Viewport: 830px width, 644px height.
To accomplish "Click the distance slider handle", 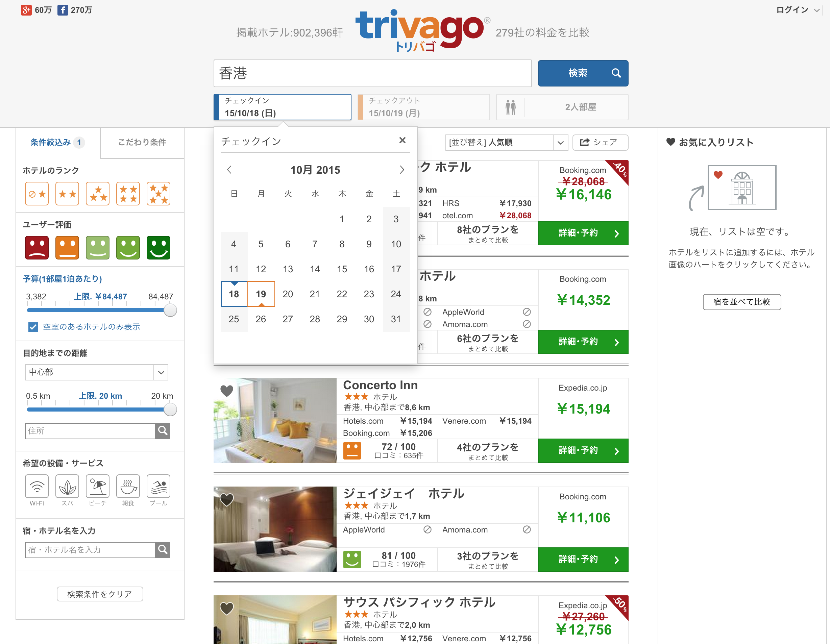I will (x=170, y=410).
